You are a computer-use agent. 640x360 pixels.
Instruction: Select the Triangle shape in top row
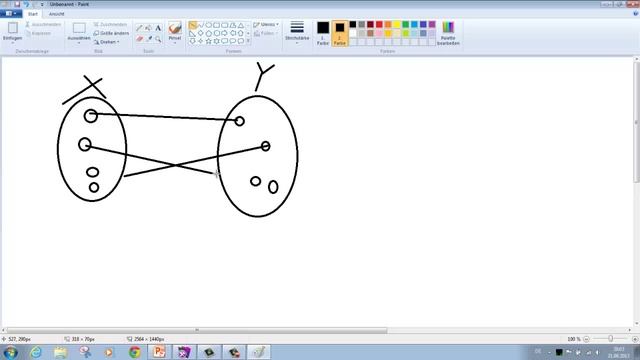click(x=241, y=25)
